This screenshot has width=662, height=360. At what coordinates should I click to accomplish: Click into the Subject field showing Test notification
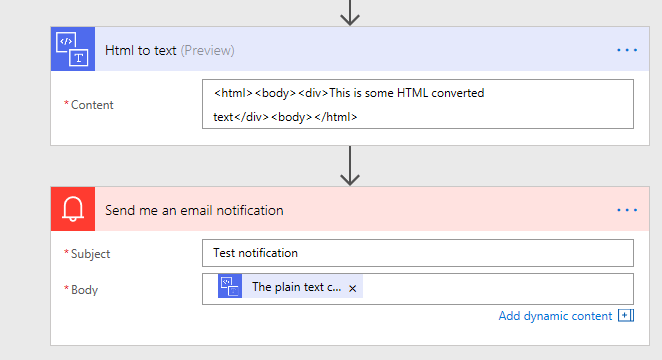point(418,253)
